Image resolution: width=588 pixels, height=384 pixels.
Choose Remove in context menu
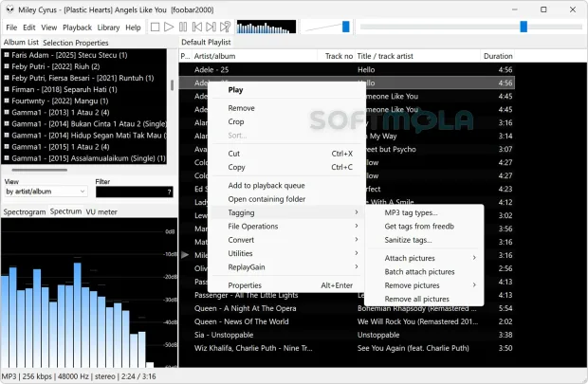(x=286, y=108)
